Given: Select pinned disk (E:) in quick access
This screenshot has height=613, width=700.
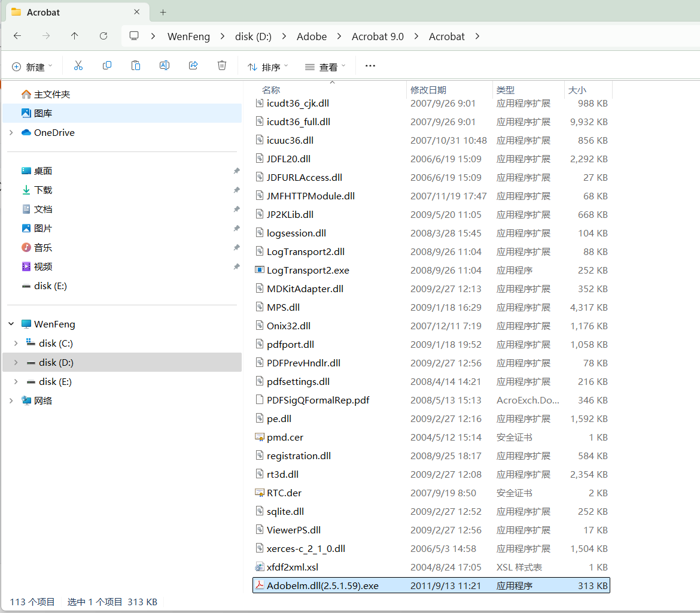Looking at the screenshot, I should (122, 286).
